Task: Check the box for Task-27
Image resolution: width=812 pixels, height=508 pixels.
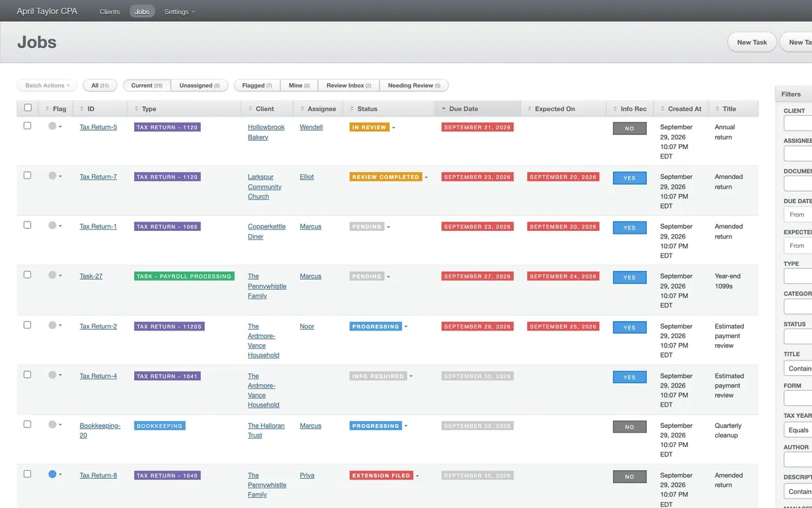Action: click(28, 275)
